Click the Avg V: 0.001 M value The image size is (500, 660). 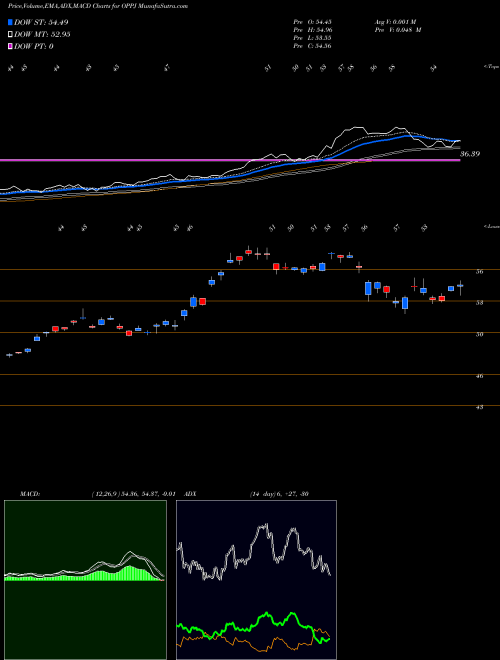[x=395, y=22]
